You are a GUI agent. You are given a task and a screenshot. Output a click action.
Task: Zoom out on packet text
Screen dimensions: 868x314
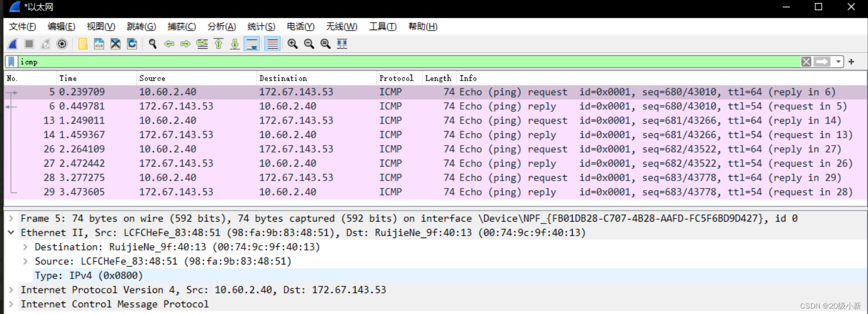309,44
